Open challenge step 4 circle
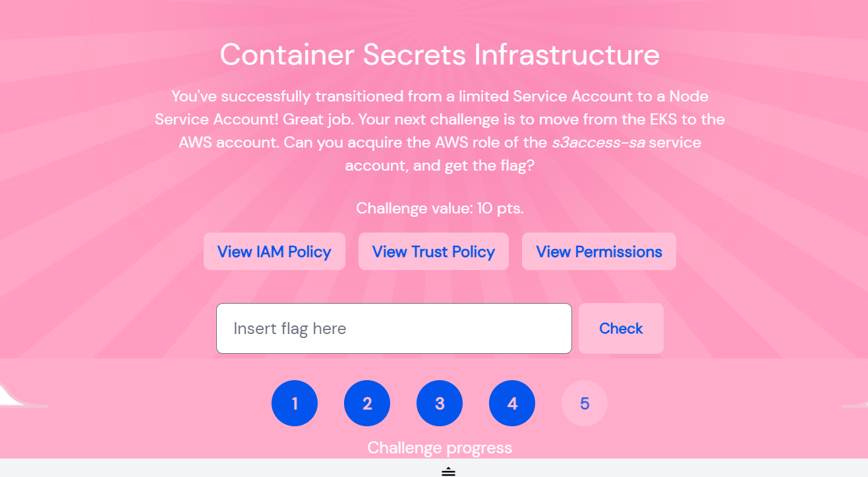868x477 pixels. point(512,403)
